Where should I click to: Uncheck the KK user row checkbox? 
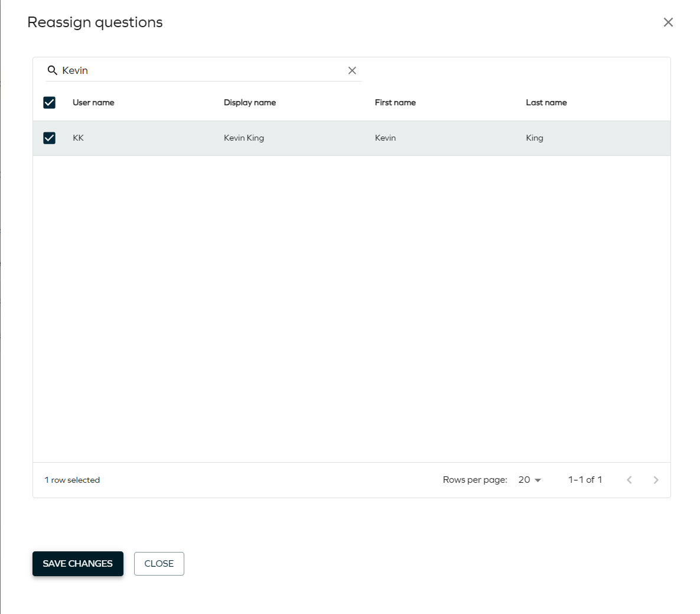pos(50,138)
